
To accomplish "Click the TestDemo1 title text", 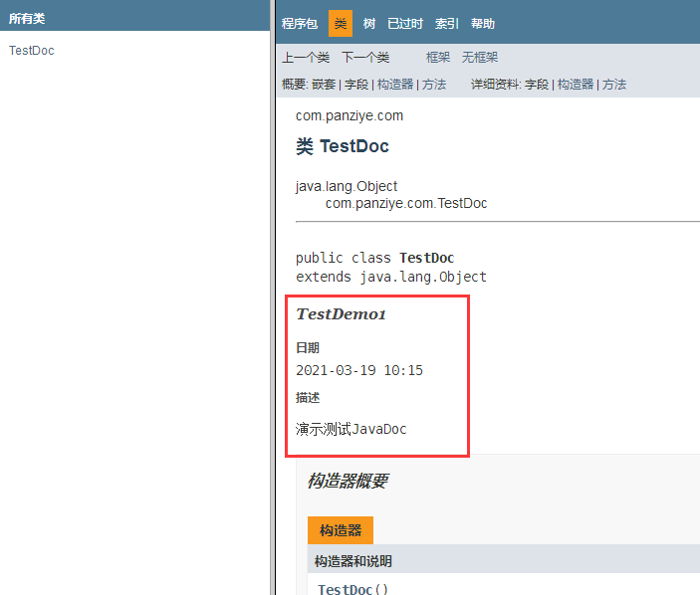I will pyautogui.click(x=341, y=314).
